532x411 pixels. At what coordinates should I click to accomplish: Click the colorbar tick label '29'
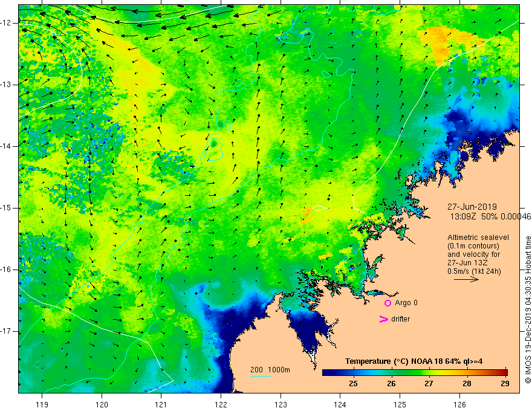tap(505, 384)
